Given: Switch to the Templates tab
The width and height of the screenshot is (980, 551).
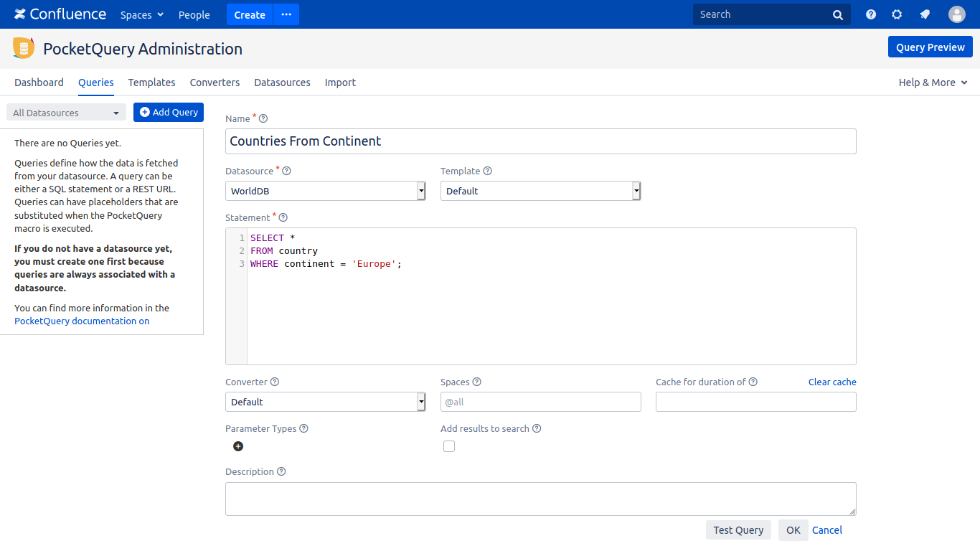Looking at the screenshot, I should pyautogui.click(x=151, y=83).
